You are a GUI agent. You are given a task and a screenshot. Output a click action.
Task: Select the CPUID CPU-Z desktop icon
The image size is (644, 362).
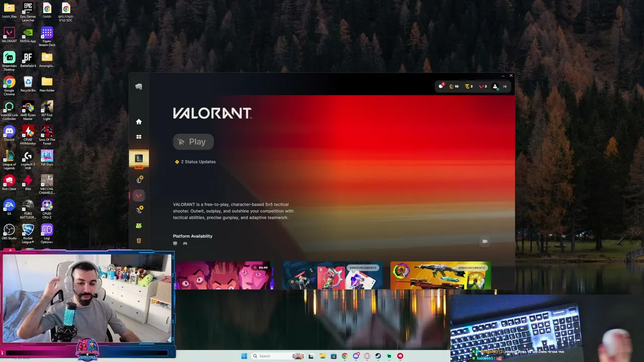click(47, 209)
